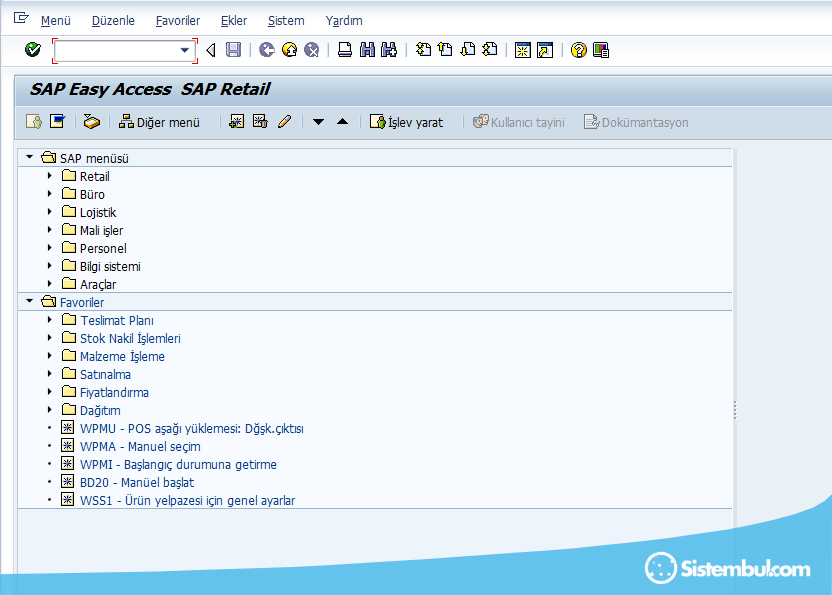Image resolution: width=832 pixels, height=595 pixels.
Task: Click the green checkmark Enter icon
Action: [33, 50]
